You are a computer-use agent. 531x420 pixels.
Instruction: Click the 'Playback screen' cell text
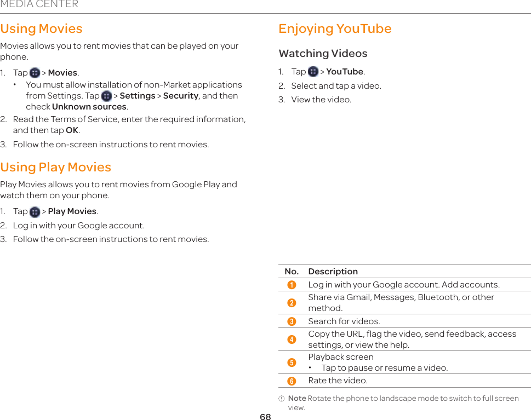341,357
